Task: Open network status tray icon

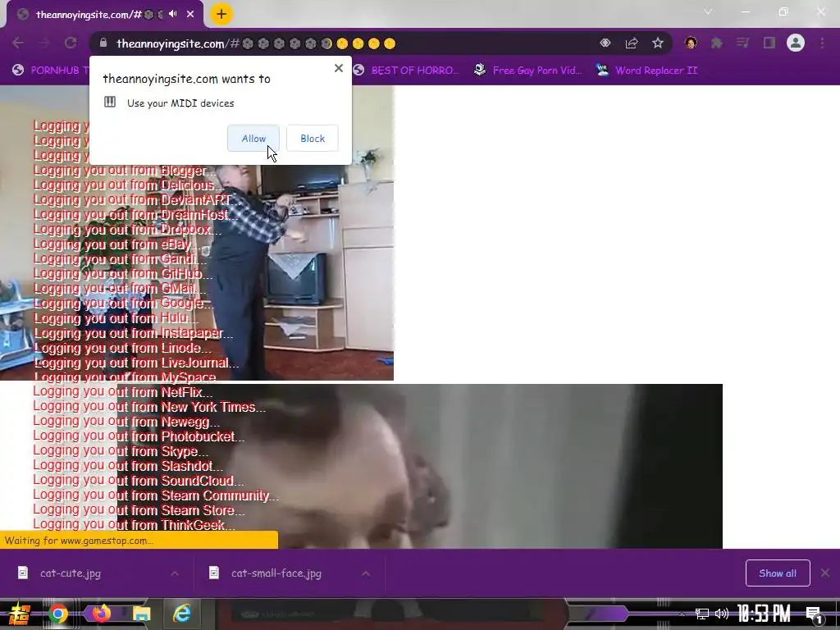Action: 702,614
